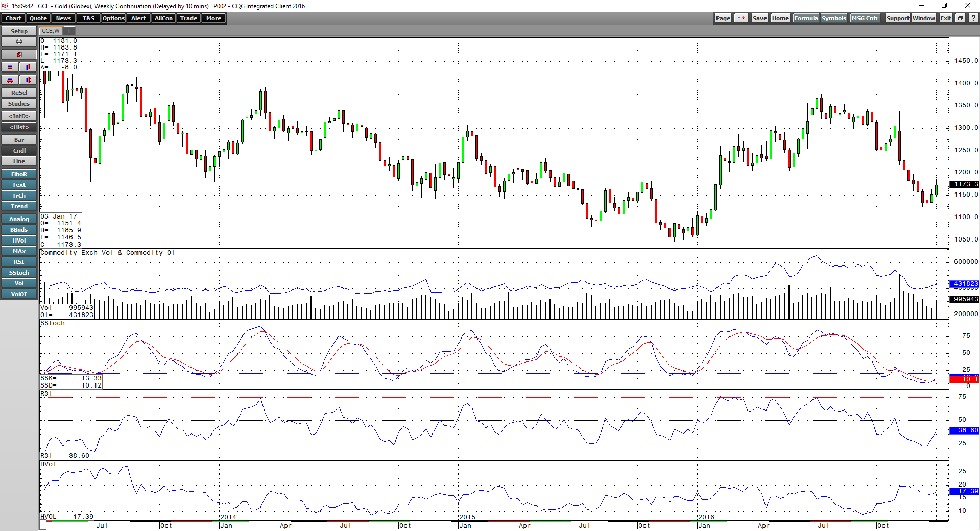Open the More dropdown in top toolbar

[214, 18]
